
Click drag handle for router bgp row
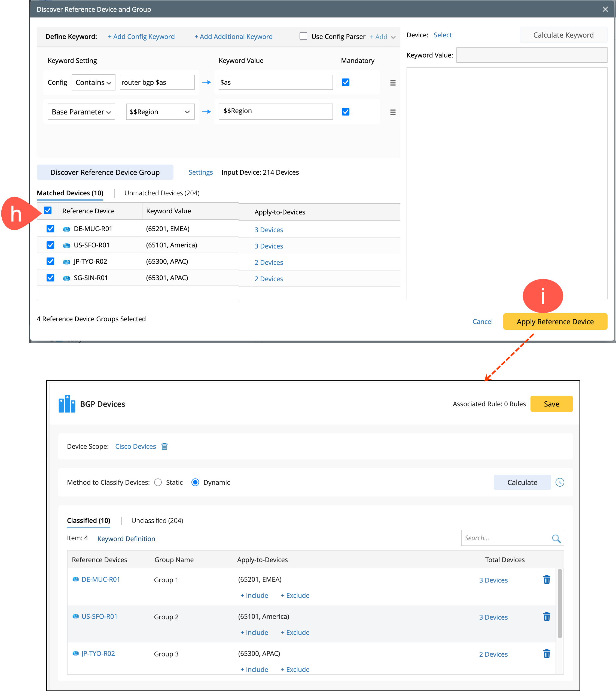pos(393,83)
